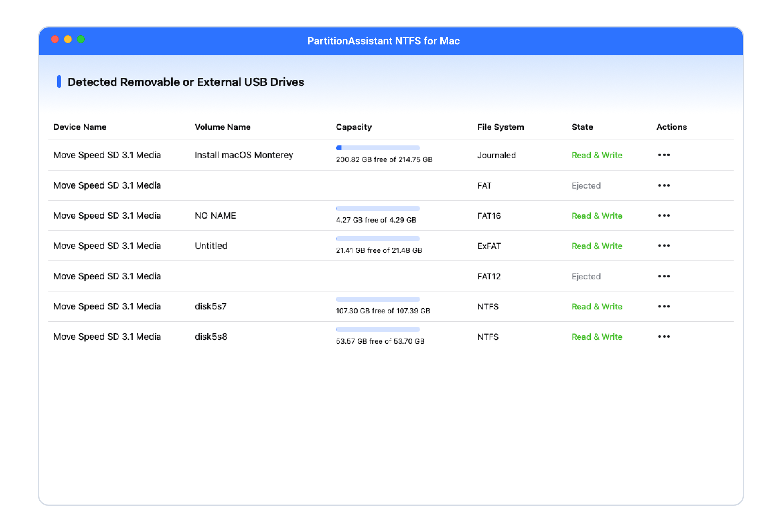Click Ejected state of the FAT12 drive

[x=586, y=276]
